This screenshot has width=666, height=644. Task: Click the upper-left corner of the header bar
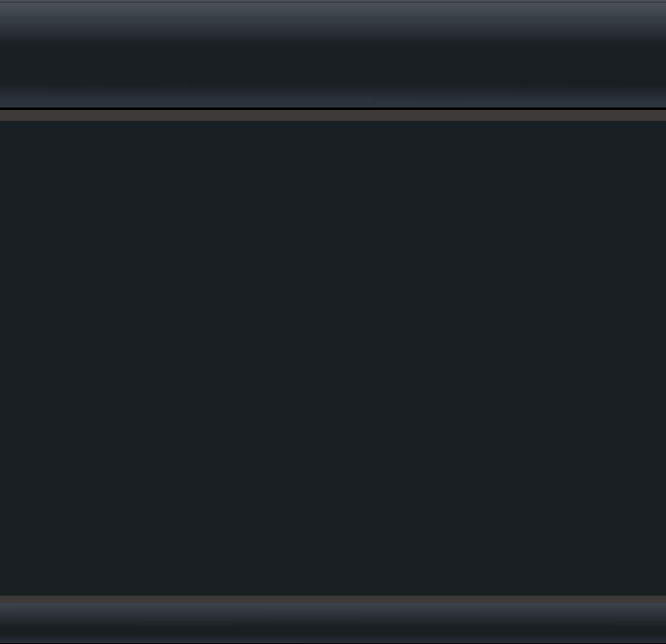3,5
